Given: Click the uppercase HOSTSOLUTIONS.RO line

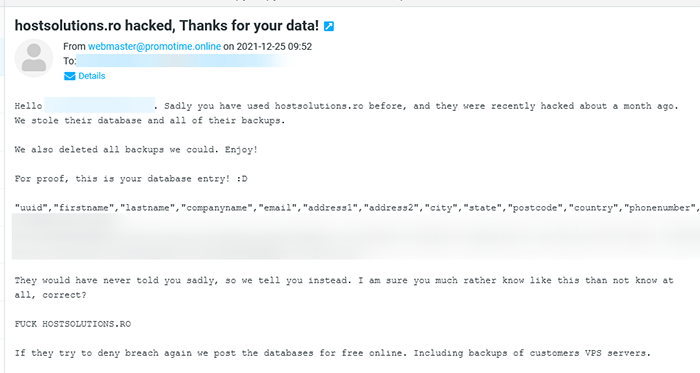Looking at the screenshot, I should 73,324.
